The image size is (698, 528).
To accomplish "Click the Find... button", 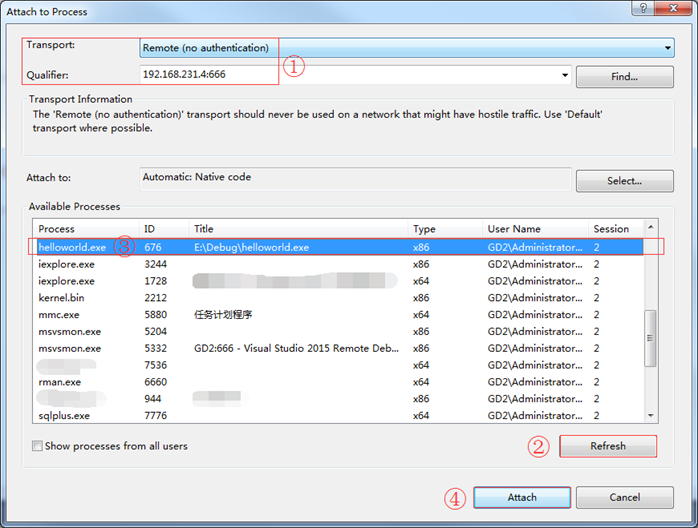I will (625, 77).
